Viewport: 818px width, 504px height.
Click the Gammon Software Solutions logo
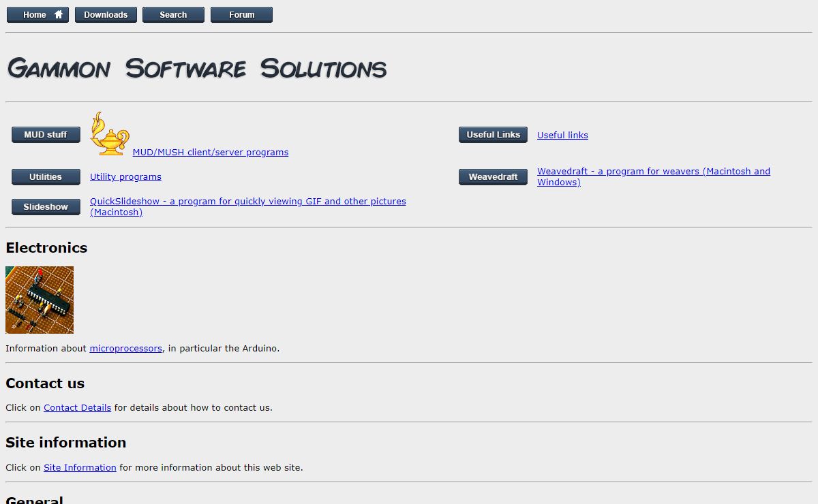click(197, 68)
